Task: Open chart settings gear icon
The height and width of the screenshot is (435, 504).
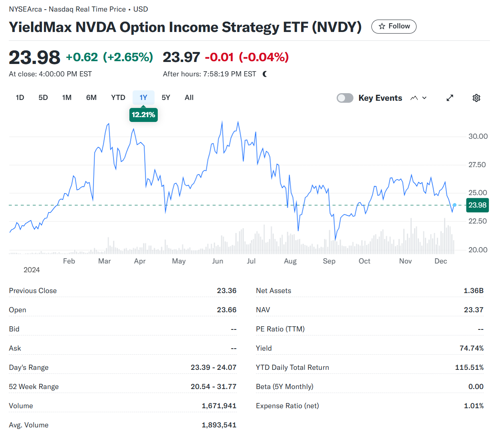Action: [476, 98]
